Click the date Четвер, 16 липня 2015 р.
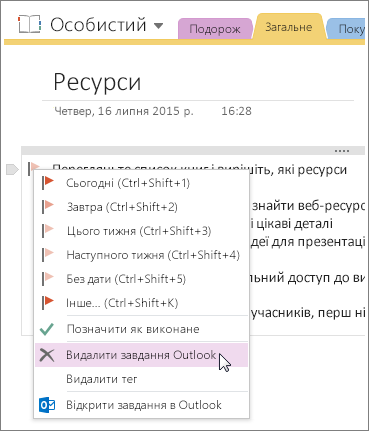 (124, 111)
